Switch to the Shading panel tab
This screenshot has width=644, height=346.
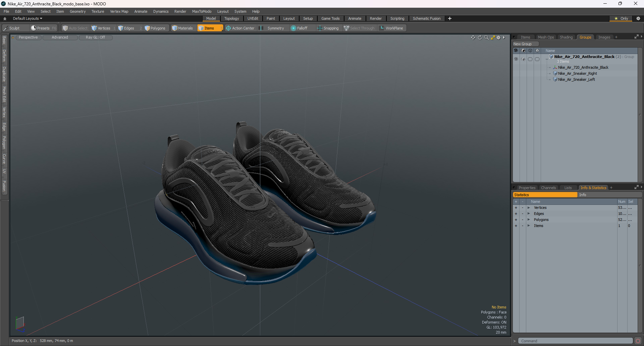(566, 37)
